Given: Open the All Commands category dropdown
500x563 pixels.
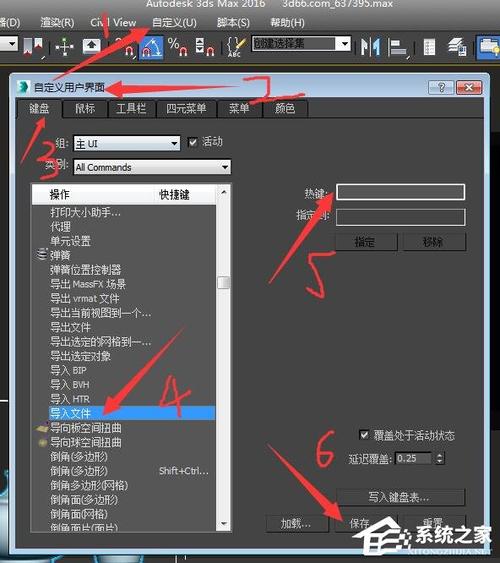Looking at the screenshot, I should click(x=152, y=167).
